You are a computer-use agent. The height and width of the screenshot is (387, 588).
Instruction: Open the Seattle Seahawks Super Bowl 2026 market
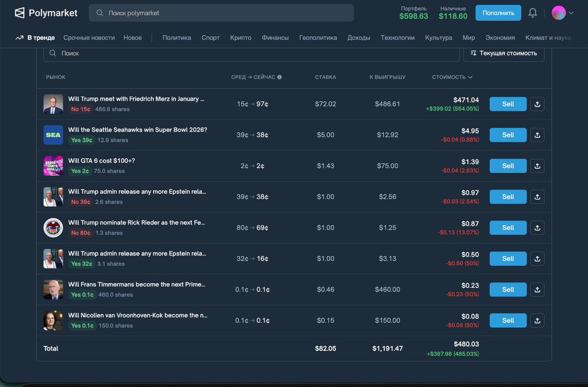pos(138,129)
